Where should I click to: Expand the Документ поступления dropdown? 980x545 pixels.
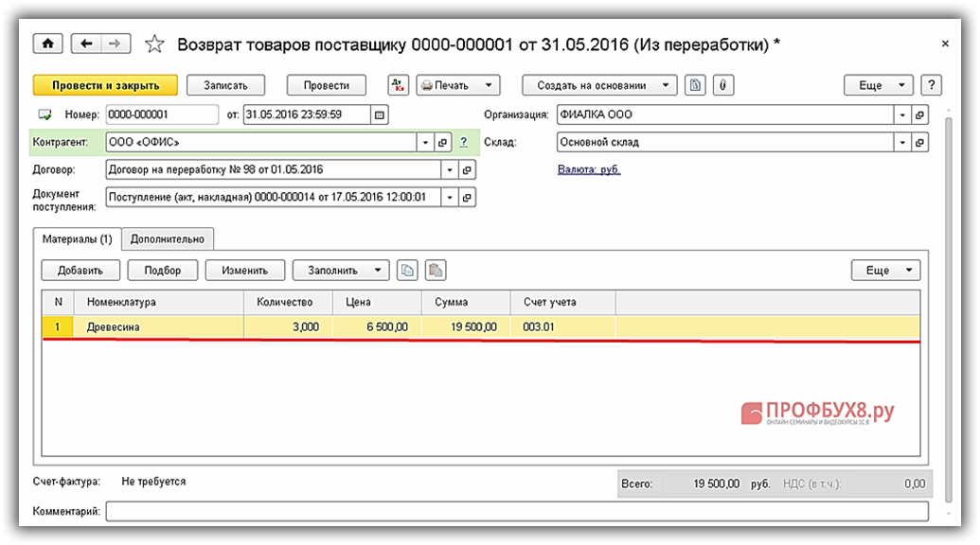click(x=450, y=197)
